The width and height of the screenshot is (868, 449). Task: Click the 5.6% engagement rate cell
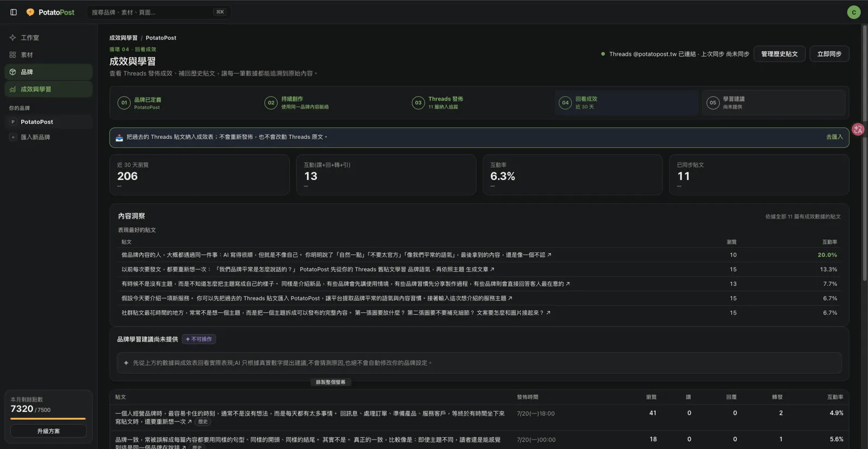(836, 439)
